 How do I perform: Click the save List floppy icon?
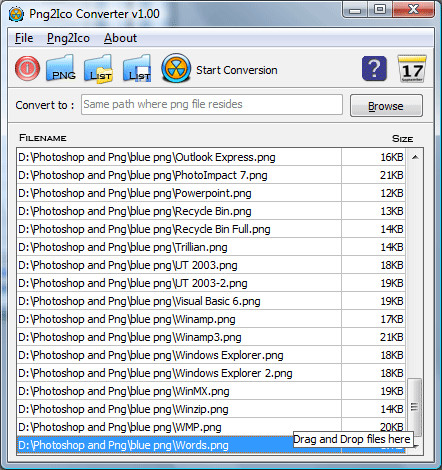pyautogui.click(x=137, y=69)
